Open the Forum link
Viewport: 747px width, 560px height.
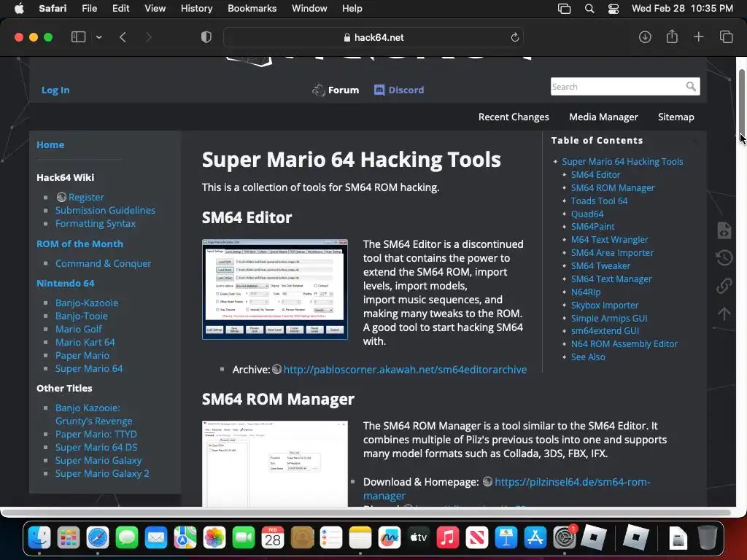pos(336,90)
